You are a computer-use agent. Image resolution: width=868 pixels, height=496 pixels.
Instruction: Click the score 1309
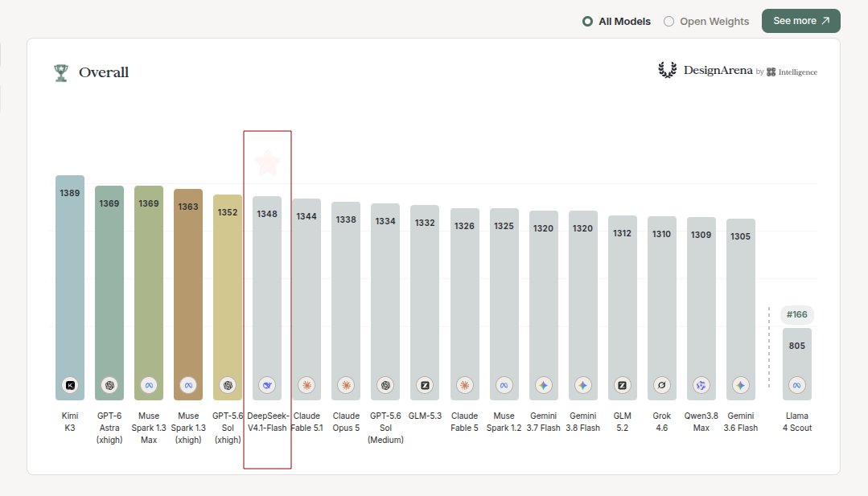tap(701, 235)
